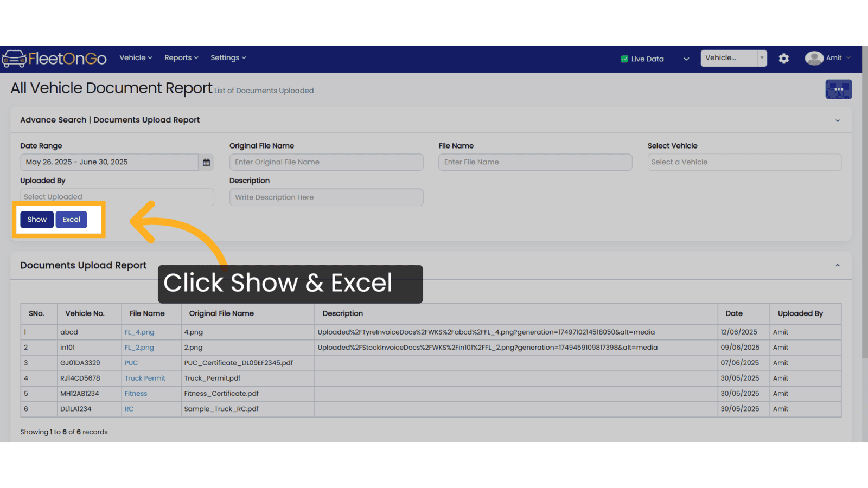Open the Truck Permit document link
868x488 pixels.
(145, 378)
